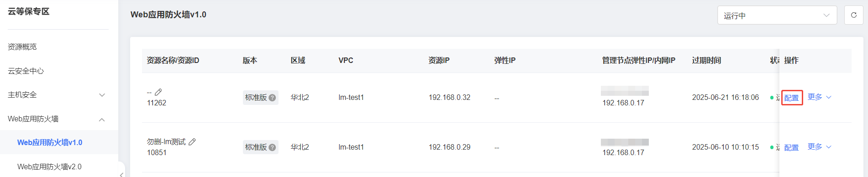
Task: Edit name pencil icon for 勿删-lm测试
Action: pos(192,142)
